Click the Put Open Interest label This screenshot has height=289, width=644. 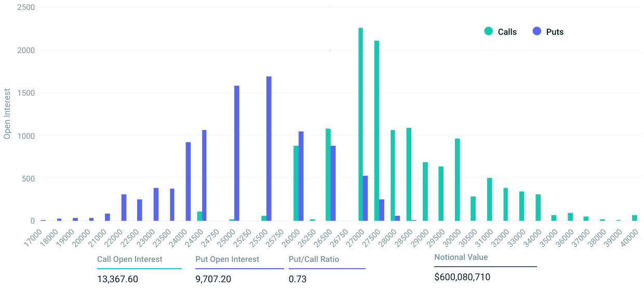pos(227,259)
